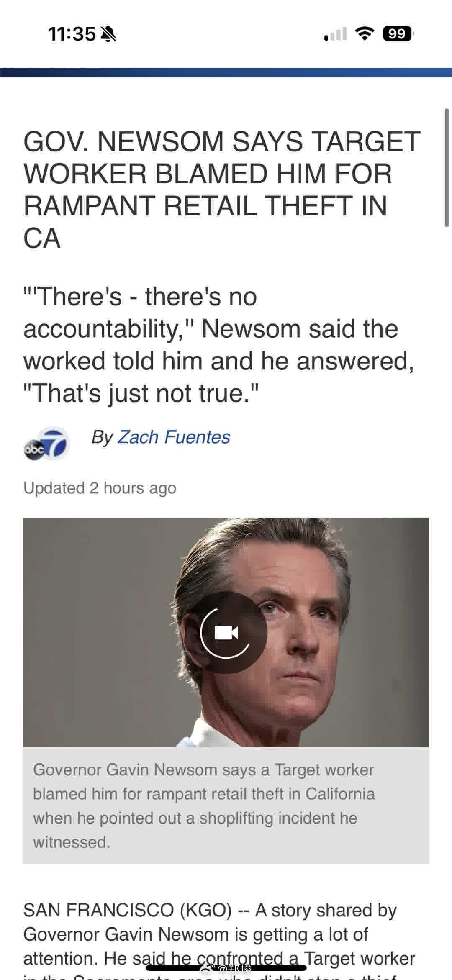Tap the gray photo caption box
Image resolution: width=452 pixels, height=980 pixels.
click(x=226, y=806)
